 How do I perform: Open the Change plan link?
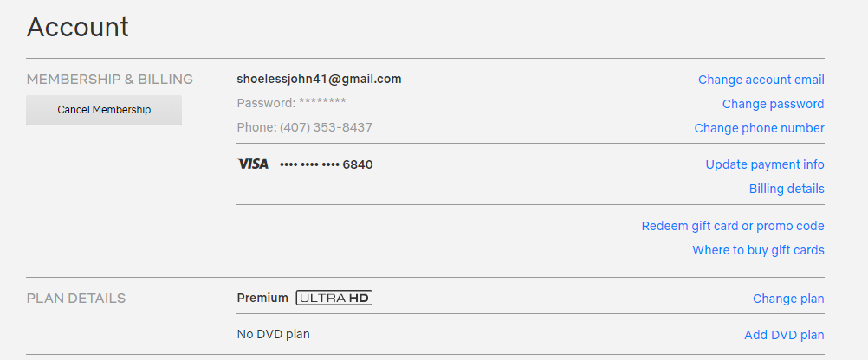click(788, 299)
